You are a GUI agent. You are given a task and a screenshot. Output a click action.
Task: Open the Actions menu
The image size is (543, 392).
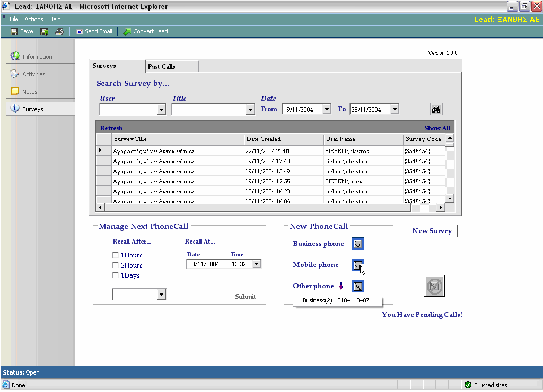33,19
